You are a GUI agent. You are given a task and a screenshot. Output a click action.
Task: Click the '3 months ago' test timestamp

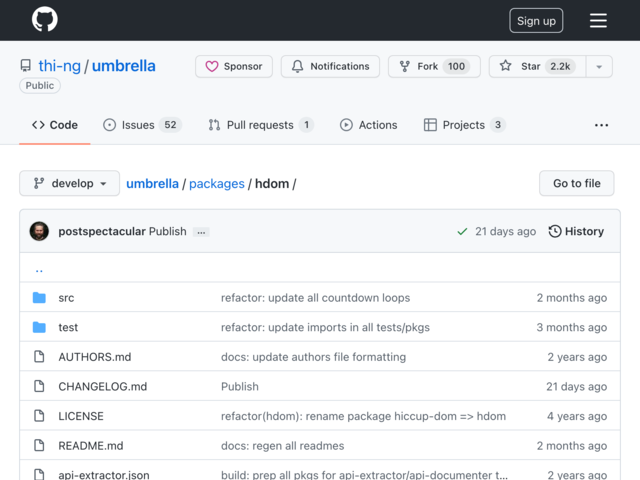pyautogui.click(x=571, y=327)
